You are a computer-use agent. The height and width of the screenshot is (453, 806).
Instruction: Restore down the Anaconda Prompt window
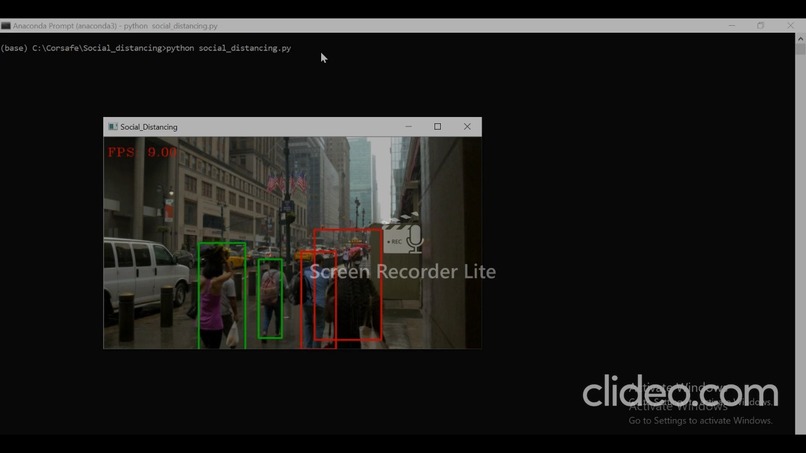(x=760, y=26)
